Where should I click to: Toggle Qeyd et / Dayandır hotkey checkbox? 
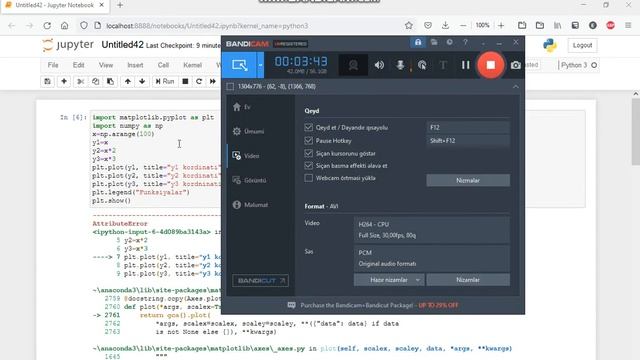309,127
